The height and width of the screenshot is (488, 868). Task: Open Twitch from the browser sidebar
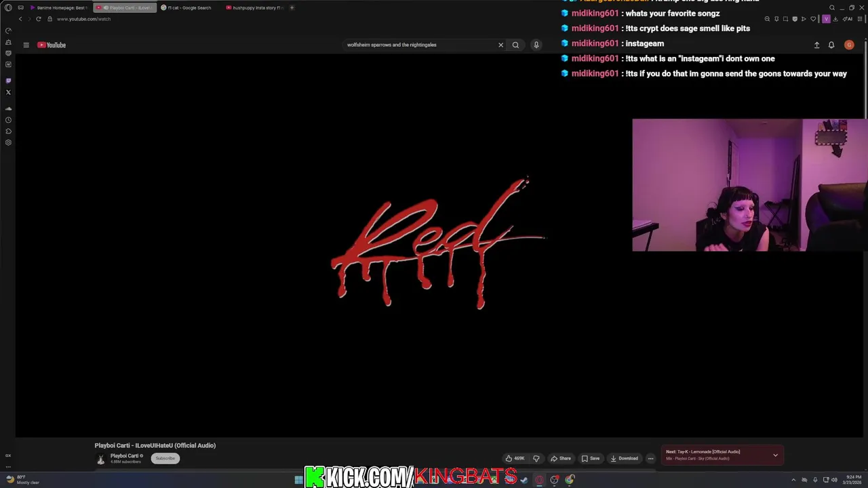[8, 81]
